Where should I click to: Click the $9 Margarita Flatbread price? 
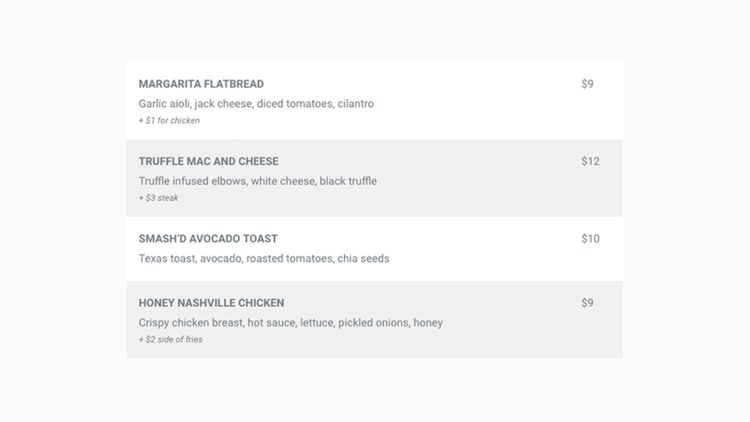(587, 84)
